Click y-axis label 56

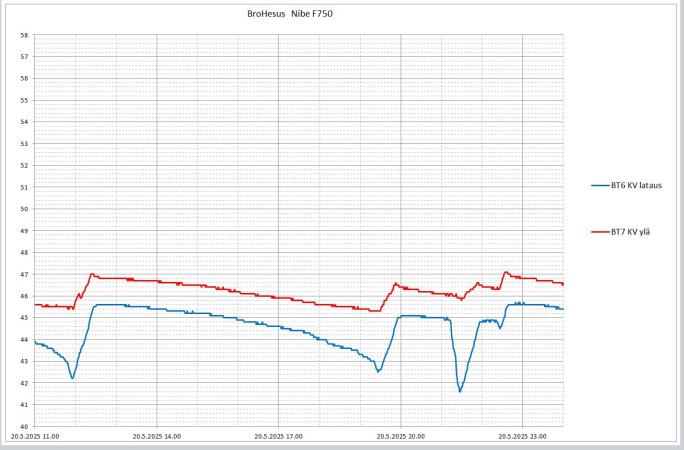coord(24,78)
